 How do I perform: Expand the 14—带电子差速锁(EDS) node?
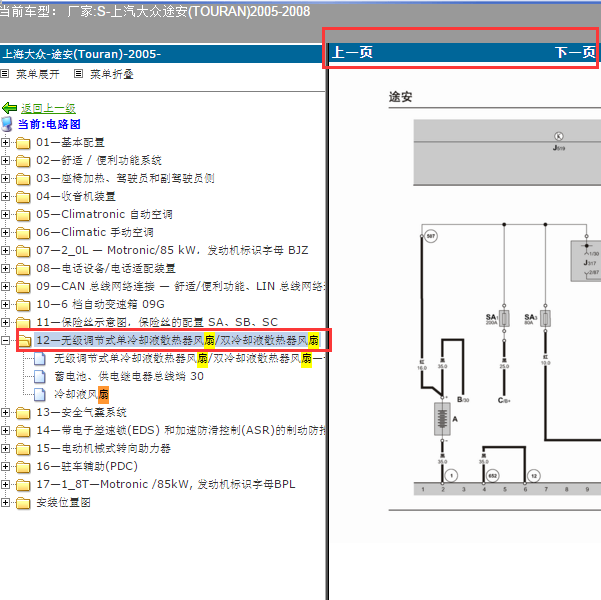[x=5, y=431]
